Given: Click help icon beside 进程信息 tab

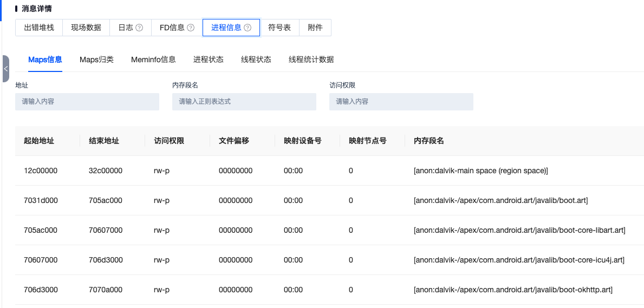Looking at the screenshot, I should pos(248,28).
